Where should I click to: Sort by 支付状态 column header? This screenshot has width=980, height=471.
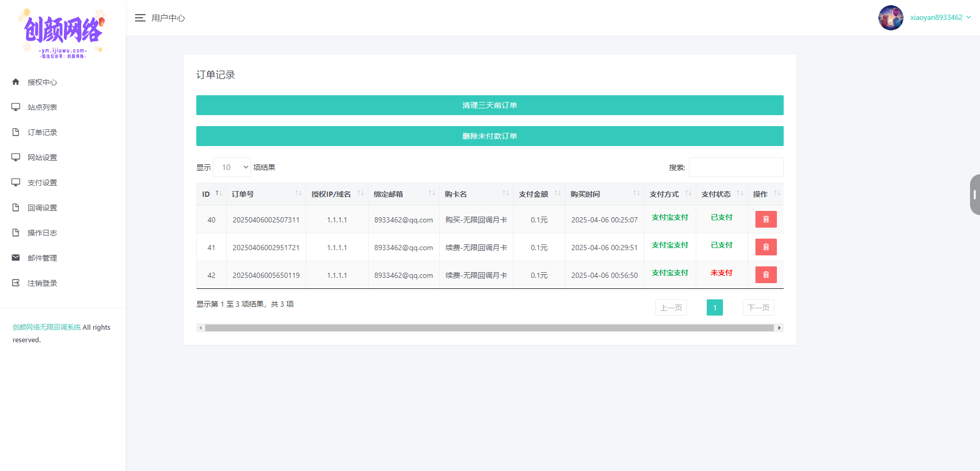pyautogui.click(x=721, y=194)
